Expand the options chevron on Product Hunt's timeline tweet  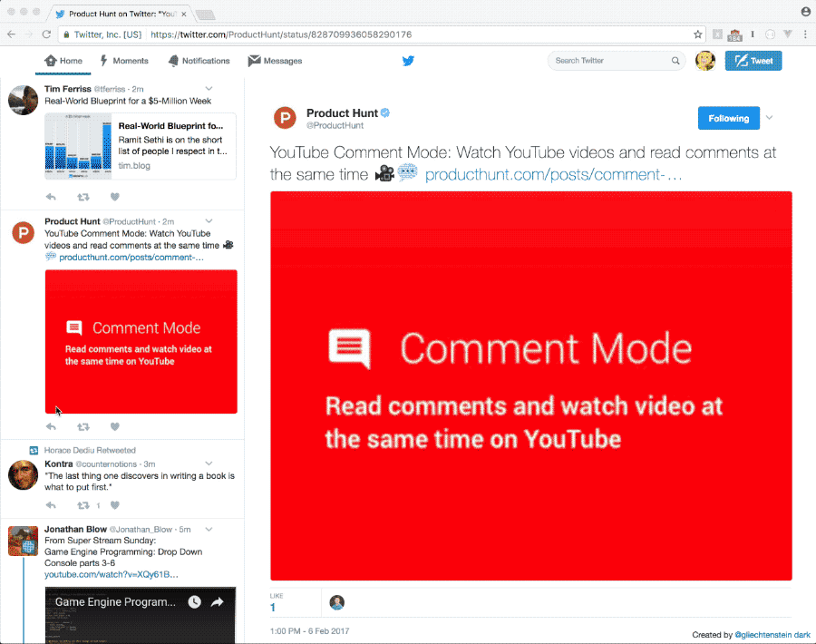(x=209, y=220)
